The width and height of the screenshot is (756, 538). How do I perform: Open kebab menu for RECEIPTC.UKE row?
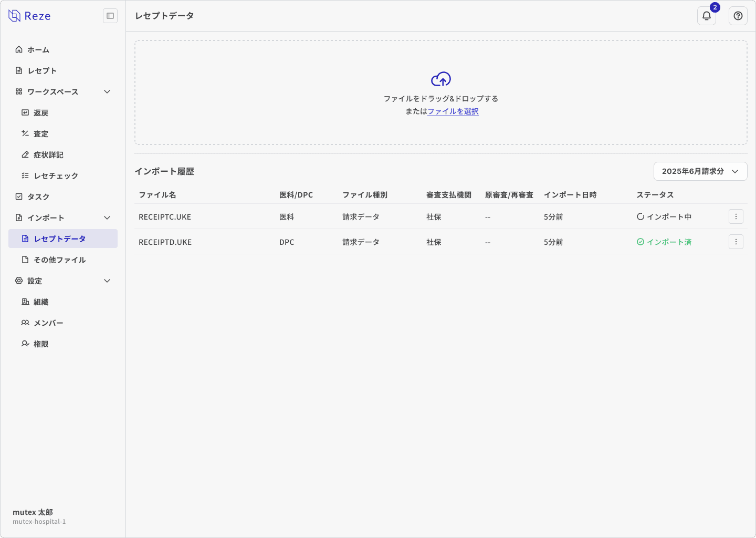pos(736,216)
